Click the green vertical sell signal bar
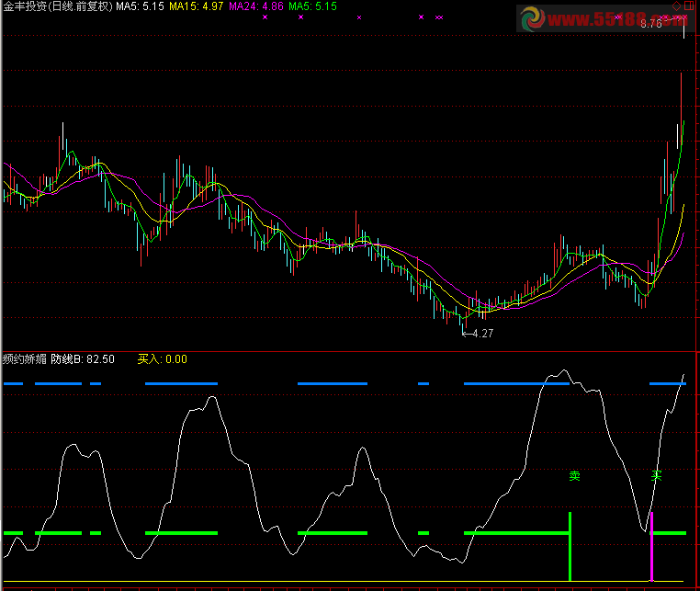Screen dimensions: 700x591 [570, 547]
